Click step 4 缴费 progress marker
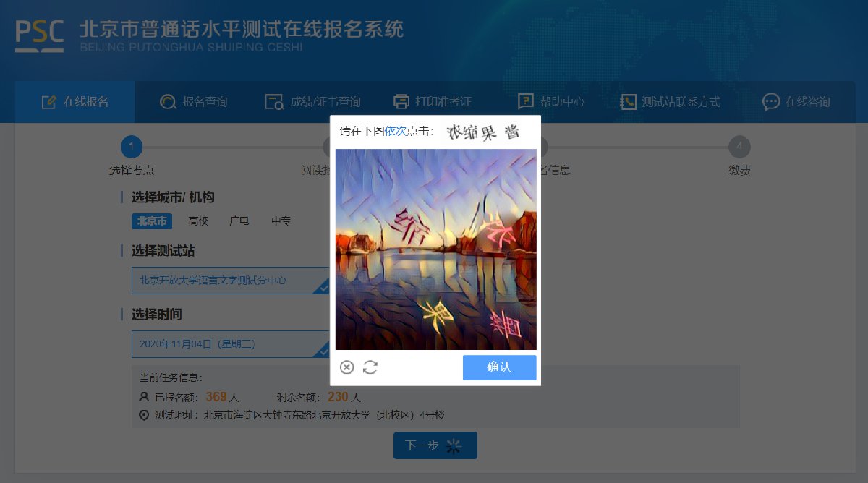 point(739,148)
